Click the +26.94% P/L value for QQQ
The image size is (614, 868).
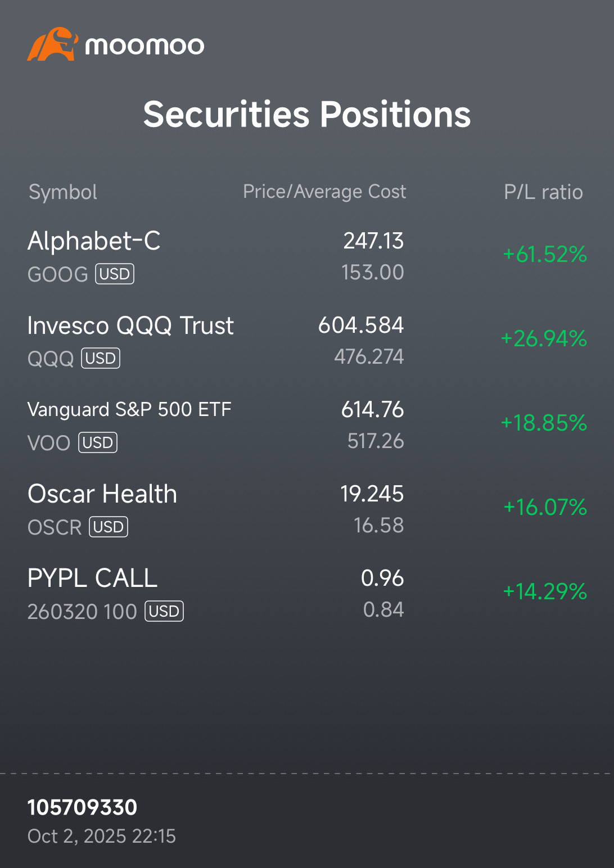pyautogui.click(x=544, y=339)
